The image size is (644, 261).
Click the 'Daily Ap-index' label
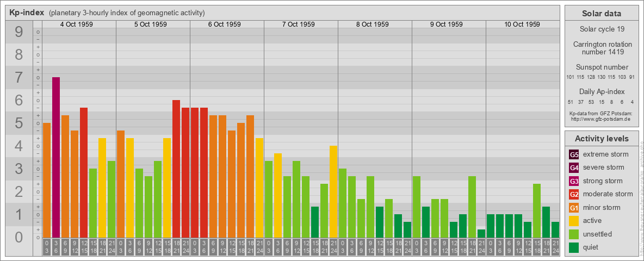tap(601, 92)
